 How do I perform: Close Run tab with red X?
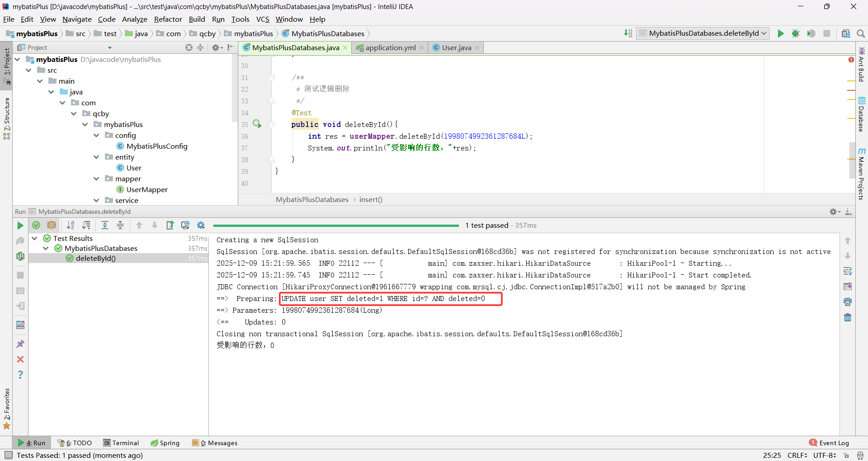pyautogui.click(x=20, y=359)
